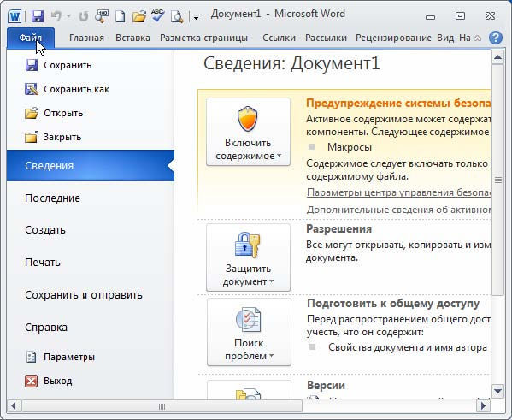Click vertical scrollbar up arrow
Screen dimensions: 512x420
point(497,57)
